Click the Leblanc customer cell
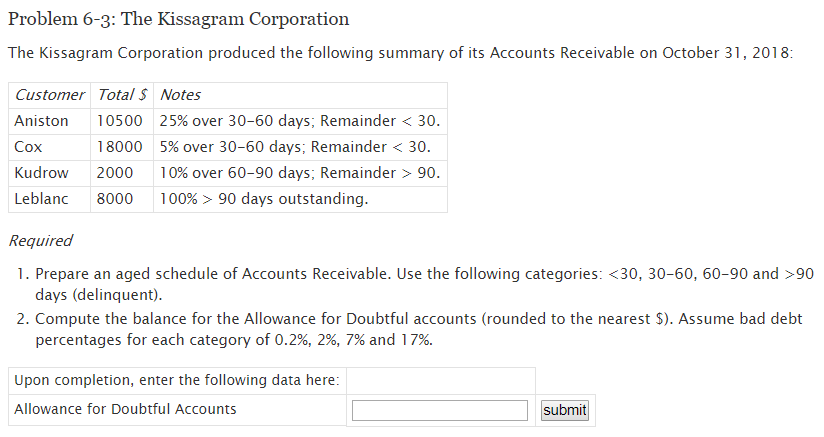Viewport: 824px width, 437px height. point(42,199)
